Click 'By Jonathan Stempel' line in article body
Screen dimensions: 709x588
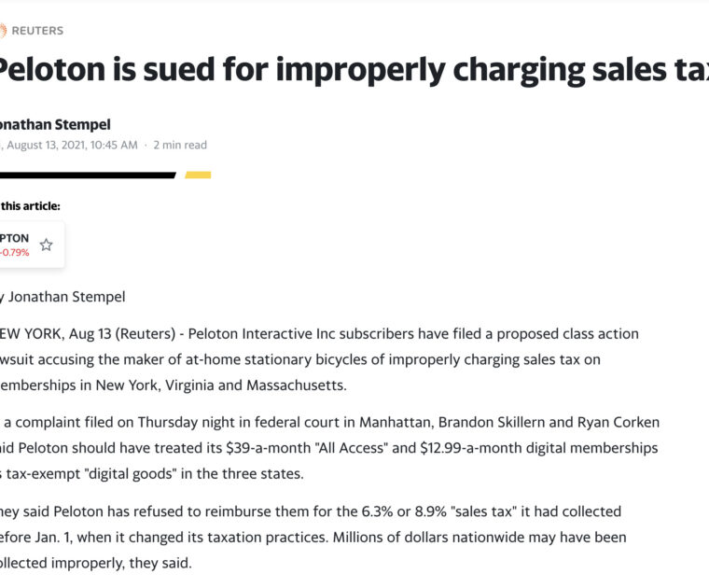[63, 297]
